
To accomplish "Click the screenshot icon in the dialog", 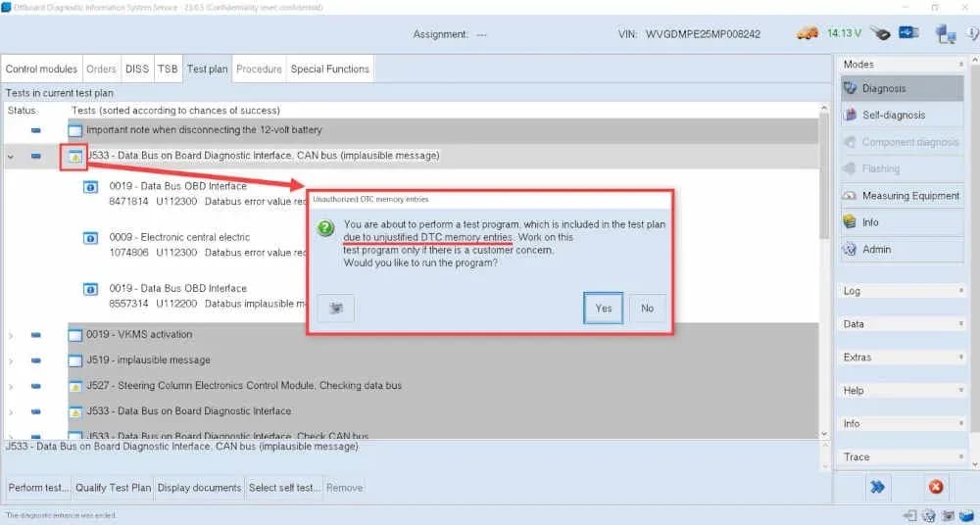I will pyautogui.click(x=335, y=309).
